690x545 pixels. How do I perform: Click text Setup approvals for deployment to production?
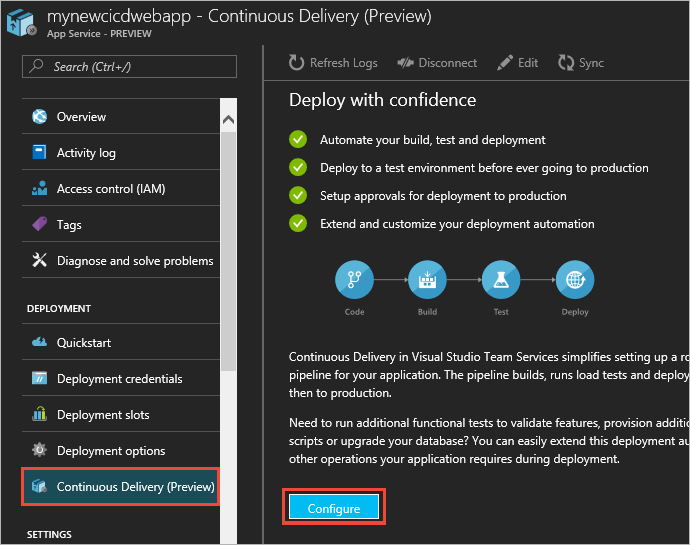pyautogui.click(x=443, y=196)
